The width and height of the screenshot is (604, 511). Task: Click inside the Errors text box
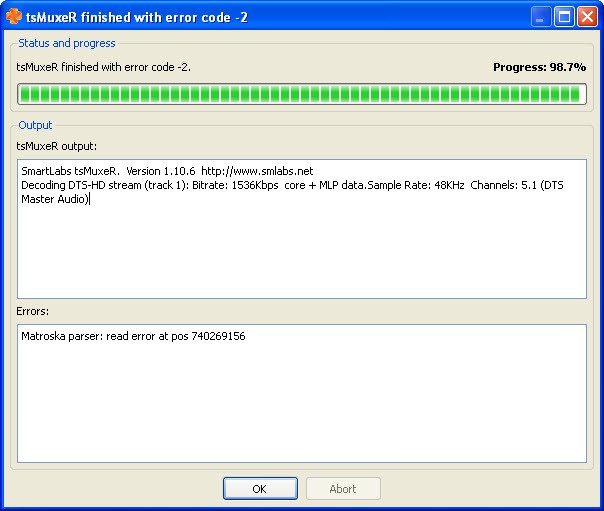[x=302, y=393]
